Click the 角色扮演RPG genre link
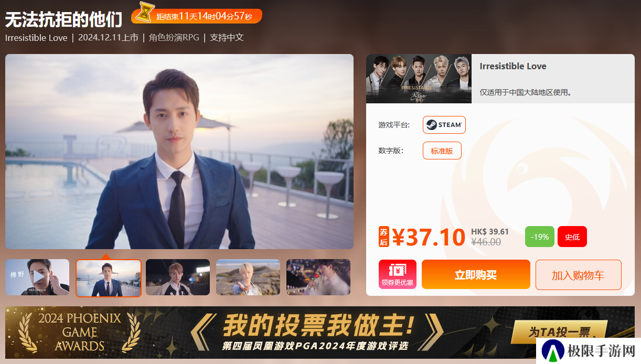Viewport: 641px width, 364px height. (x=174, y=37)
